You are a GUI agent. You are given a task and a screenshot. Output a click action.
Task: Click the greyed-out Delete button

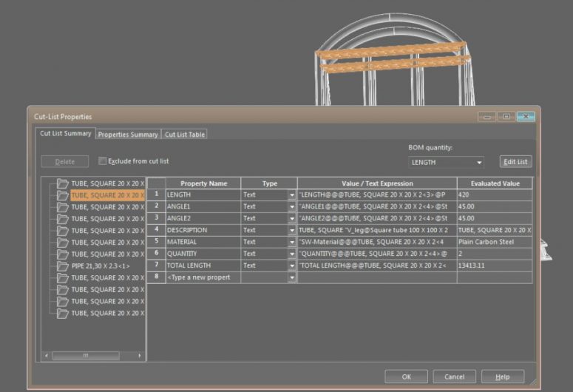tap(64, 162)
